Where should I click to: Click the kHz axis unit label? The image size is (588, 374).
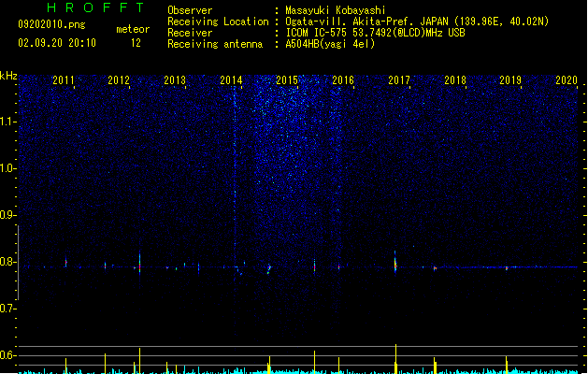coord(8,76)
